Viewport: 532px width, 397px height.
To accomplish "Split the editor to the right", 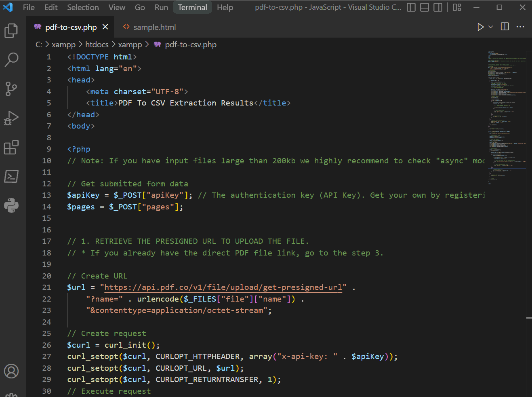I will pyautogui.click(x=505, y=27).
